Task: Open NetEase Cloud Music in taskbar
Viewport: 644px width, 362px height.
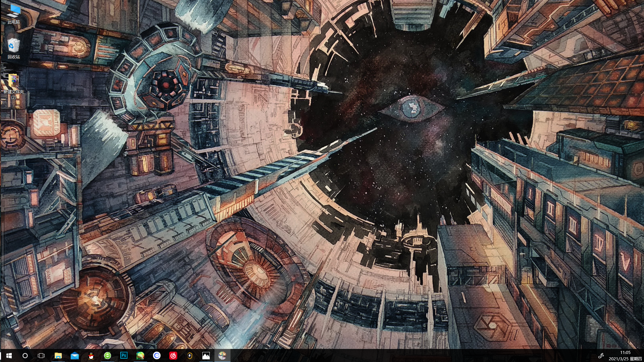Action: pyautogui.click(x=173, y=356)
